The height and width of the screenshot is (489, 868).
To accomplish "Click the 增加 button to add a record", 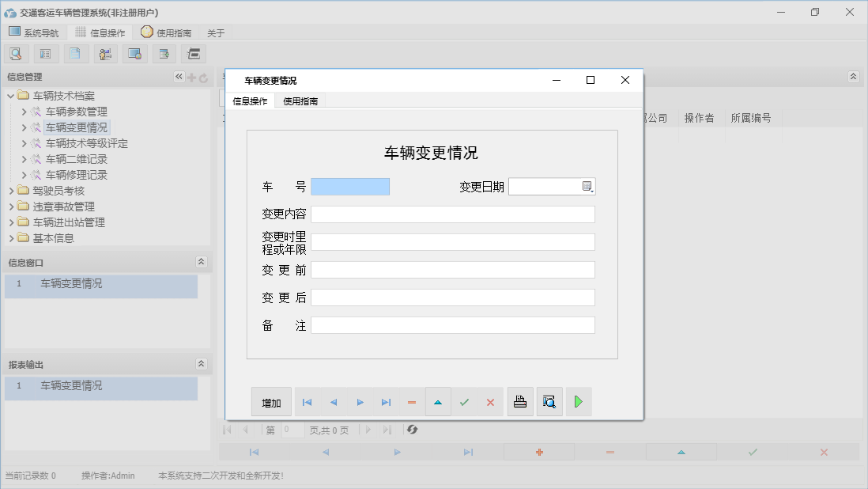I will pos(271,402).
